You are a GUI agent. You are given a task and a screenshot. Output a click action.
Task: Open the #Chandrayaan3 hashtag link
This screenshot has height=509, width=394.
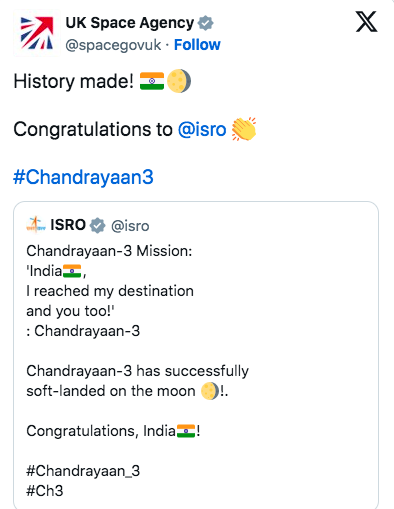coord(83,177)
